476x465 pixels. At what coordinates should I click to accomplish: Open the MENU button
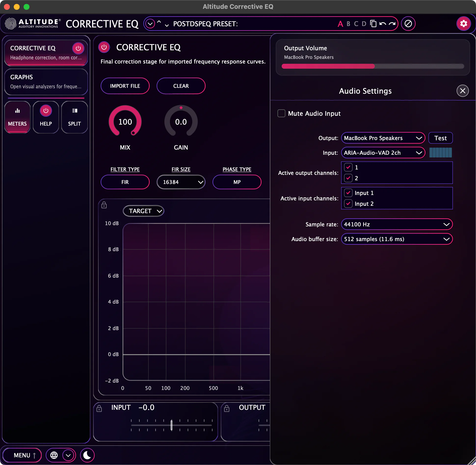click(x=22, y=455)
